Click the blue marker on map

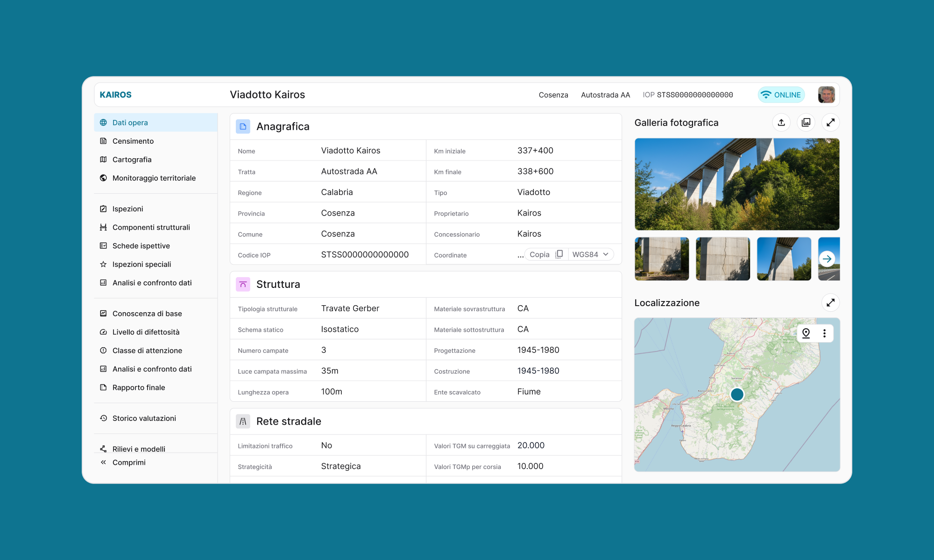point(737,394)
